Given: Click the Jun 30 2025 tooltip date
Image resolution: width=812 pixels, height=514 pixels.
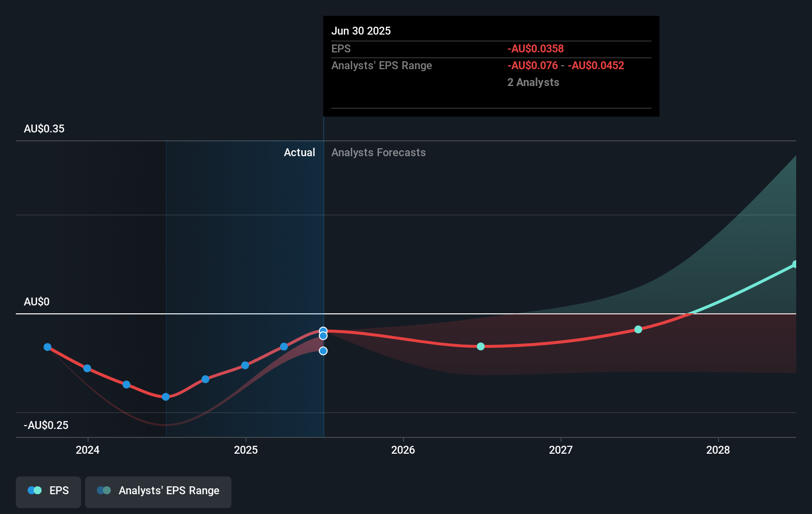Looking at the screenshot, I should pos(361,31).
